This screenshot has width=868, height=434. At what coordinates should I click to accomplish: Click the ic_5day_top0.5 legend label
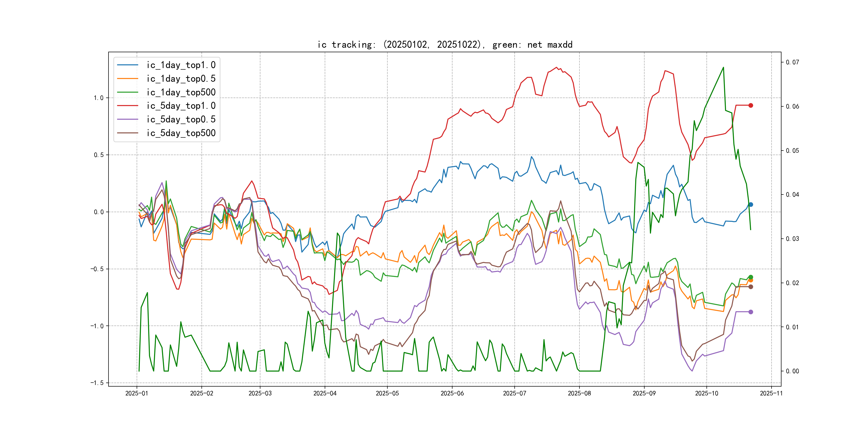(181, 119)
